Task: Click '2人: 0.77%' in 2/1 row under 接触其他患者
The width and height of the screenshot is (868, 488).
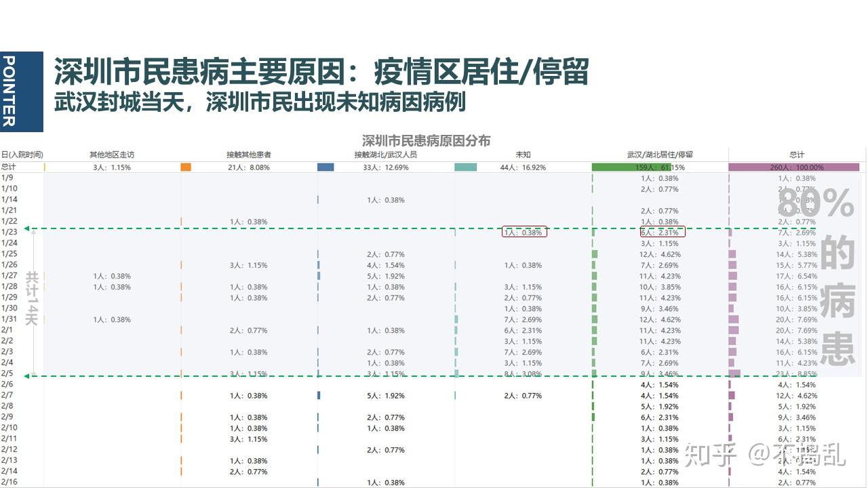Action: point(249,330)
